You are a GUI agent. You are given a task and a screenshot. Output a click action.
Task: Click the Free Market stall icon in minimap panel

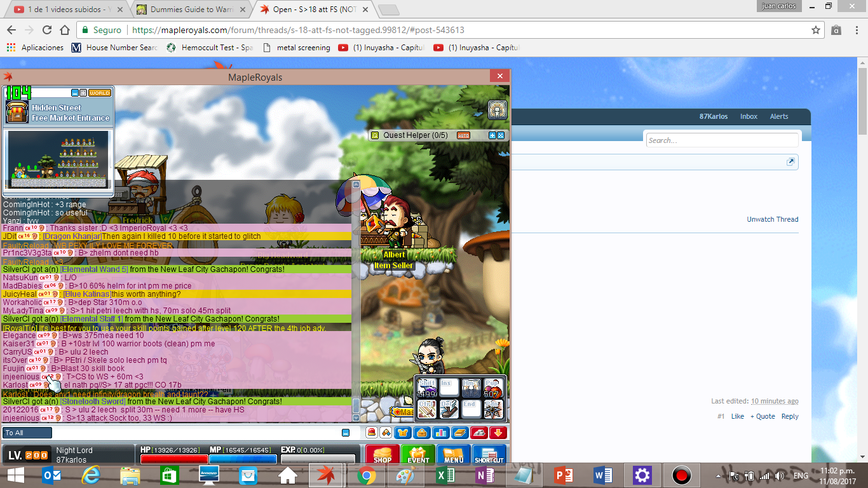coord(17,112)
